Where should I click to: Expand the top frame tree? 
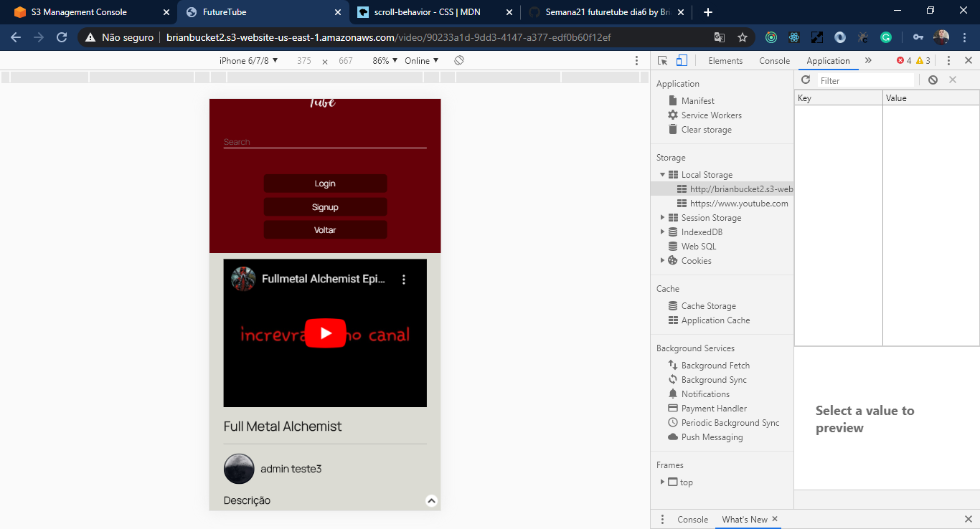point(663,482)
